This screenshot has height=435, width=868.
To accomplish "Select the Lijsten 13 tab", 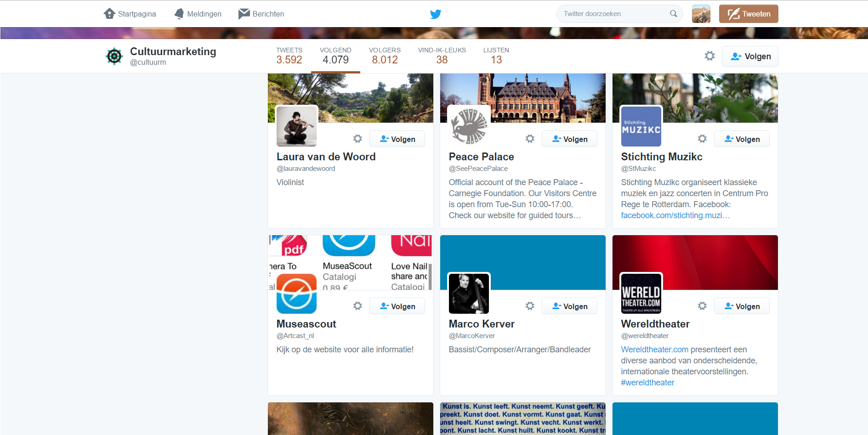I will click(496, 56).
